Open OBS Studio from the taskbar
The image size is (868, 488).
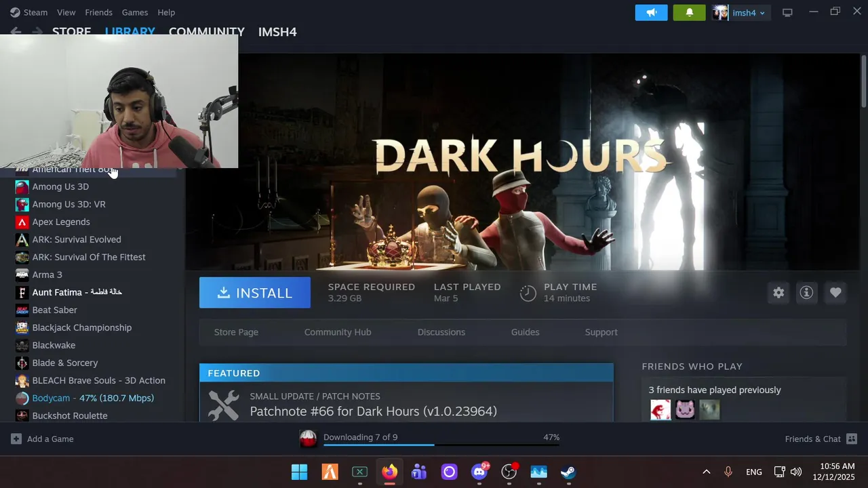(x=509, y=472)
